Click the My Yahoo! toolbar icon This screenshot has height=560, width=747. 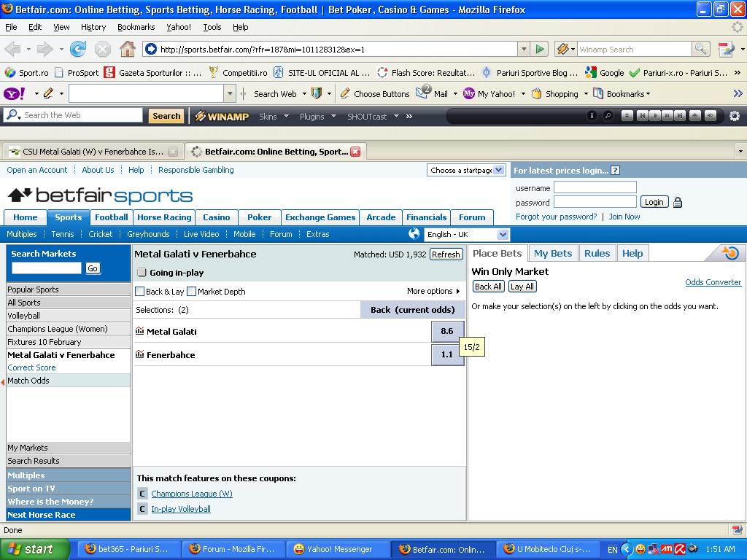tap(469, 94)
